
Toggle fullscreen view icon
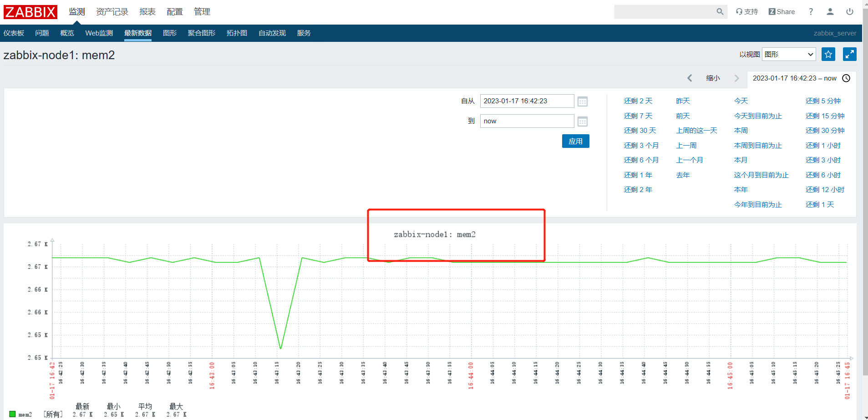pyautogui.click(x=850, y=54)
